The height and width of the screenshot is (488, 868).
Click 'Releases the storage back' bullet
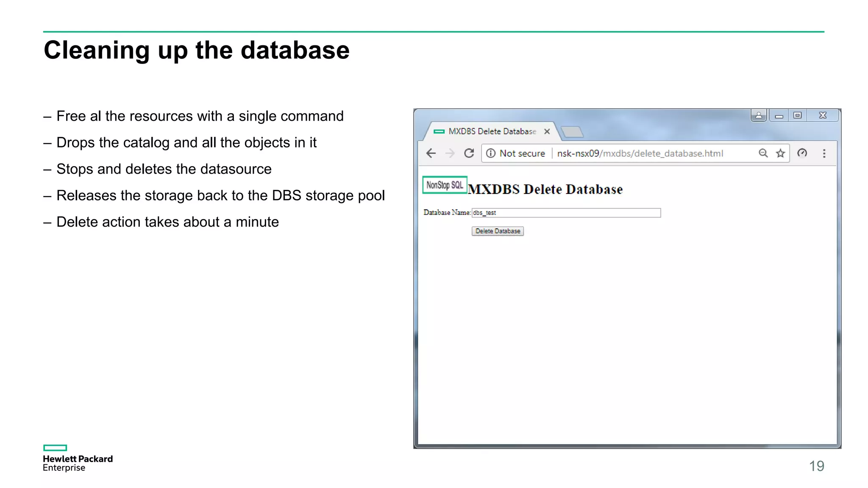click(x=220, y=196)
